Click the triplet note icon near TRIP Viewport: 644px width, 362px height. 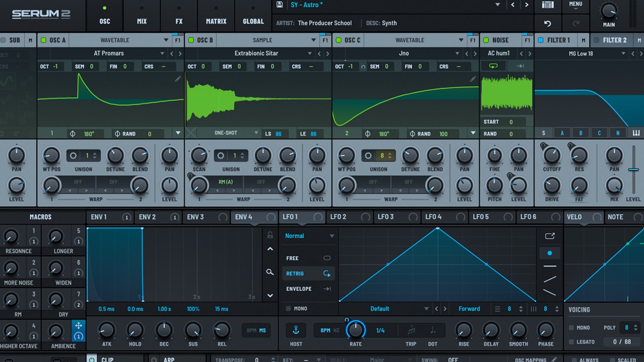(x=411, y=330)
